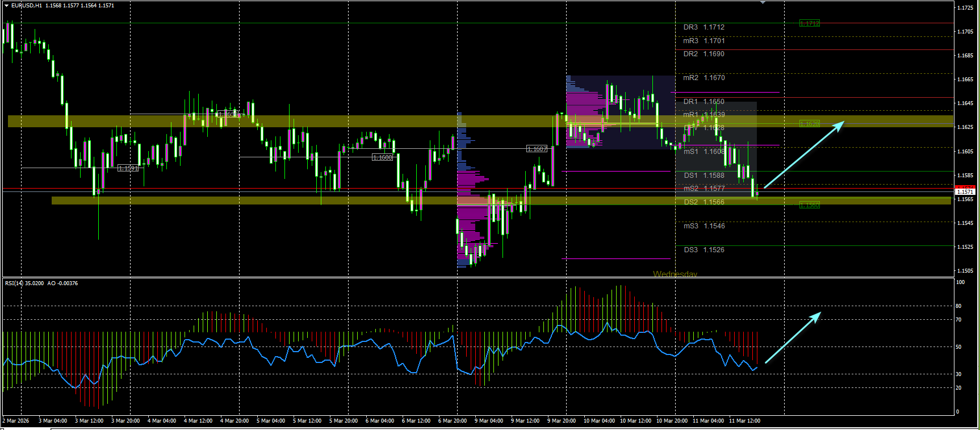Click the current price 1.1571 marker on axis
This screenshot has height=430, width=980.
(x=965, y=191)
